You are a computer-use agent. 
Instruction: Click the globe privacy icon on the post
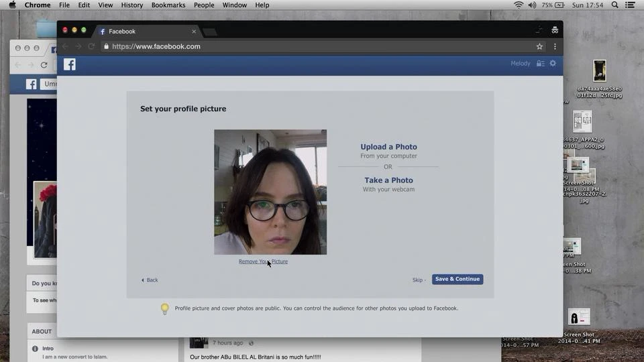pyautogui.click(x=251, y=343)
